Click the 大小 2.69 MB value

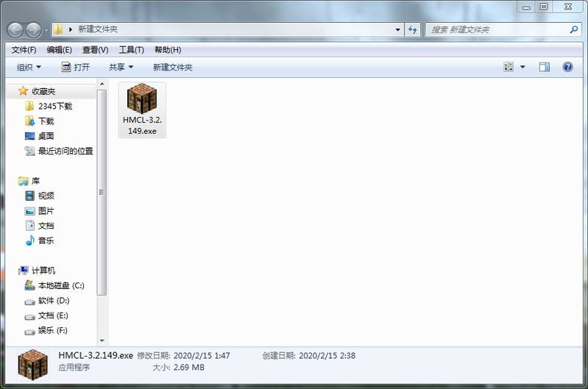coord(189,367)
